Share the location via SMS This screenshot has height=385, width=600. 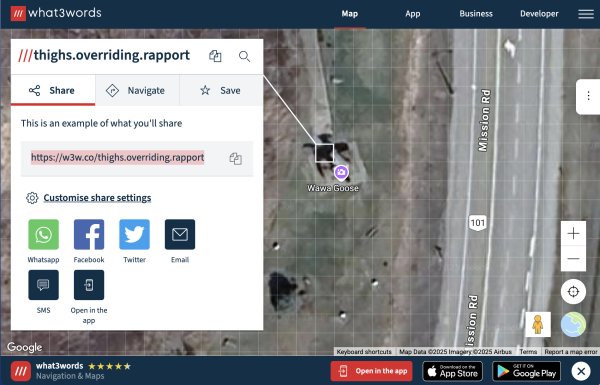point(44,285)
